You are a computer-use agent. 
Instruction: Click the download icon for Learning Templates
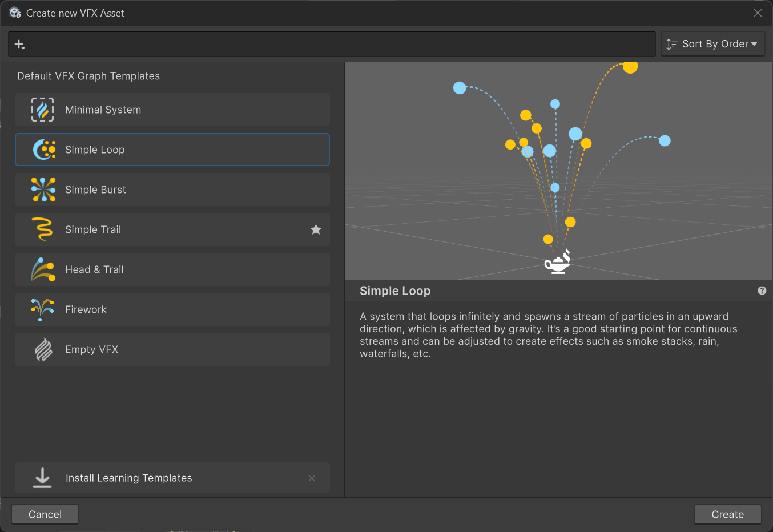click(42, 478)
